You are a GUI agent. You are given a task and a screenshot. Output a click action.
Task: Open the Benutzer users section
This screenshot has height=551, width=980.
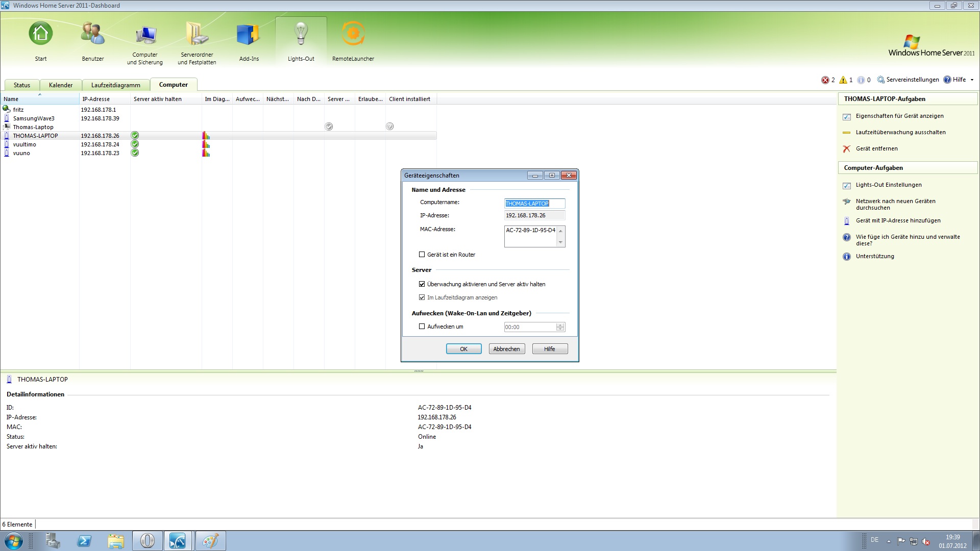click(93, 40)
